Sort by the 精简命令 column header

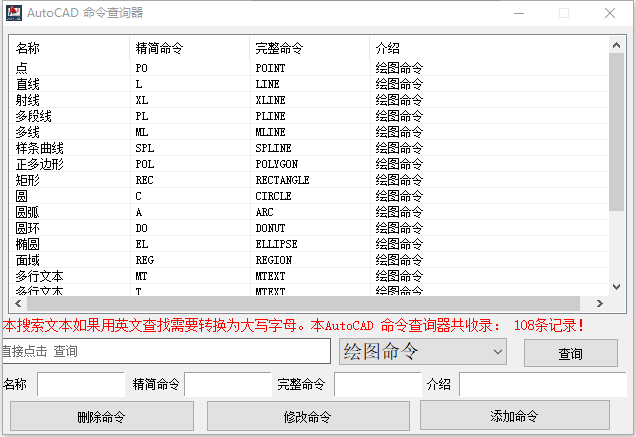(189, 48)
